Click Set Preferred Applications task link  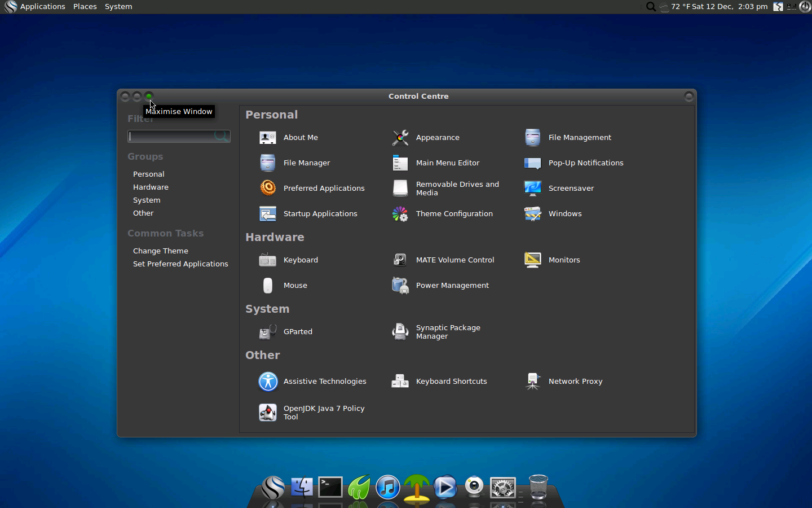point(180,264)
